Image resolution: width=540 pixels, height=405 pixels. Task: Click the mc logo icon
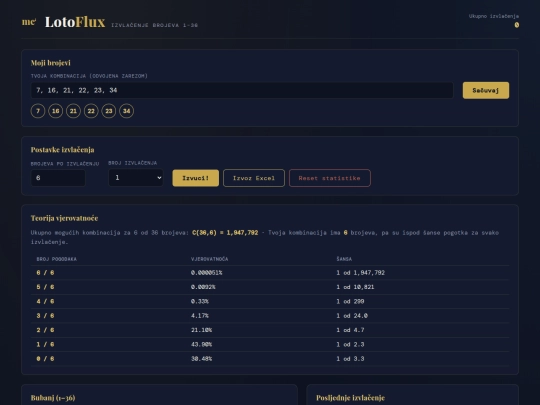click(29, 22)
